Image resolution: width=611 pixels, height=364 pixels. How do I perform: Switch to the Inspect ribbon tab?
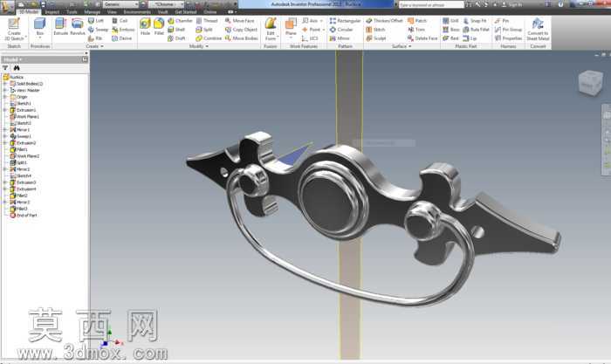pyautogui.click(x=51, y=12)
